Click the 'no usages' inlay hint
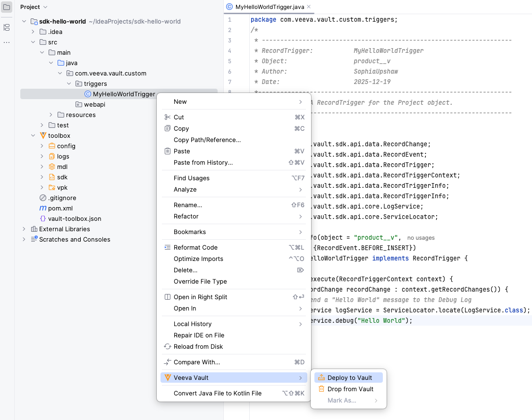The height and width of the screenshot is (420, 532). click(421, 238)
